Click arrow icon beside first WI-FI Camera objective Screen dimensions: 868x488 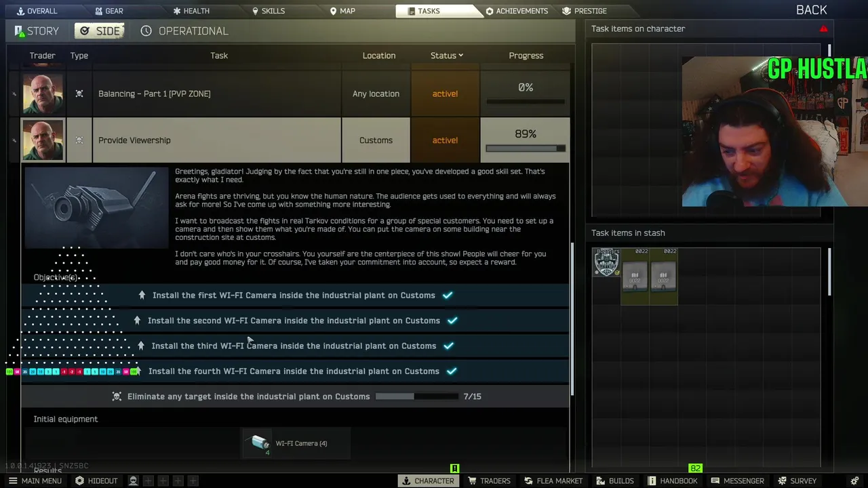(142, 296)
